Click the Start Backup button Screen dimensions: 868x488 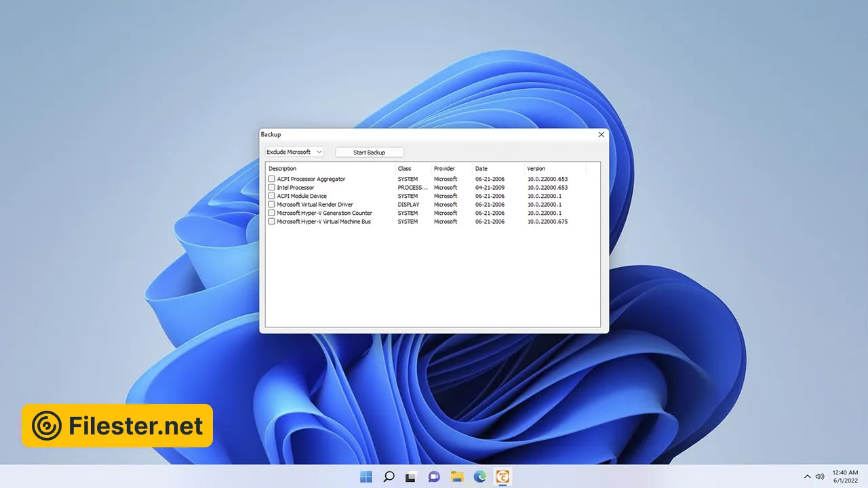[369, 152]
